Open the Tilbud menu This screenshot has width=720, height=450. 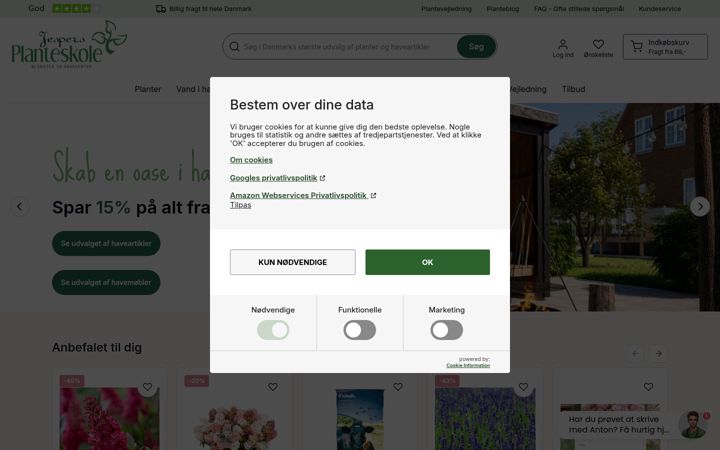pyautogui.click(x=574, y=89)
